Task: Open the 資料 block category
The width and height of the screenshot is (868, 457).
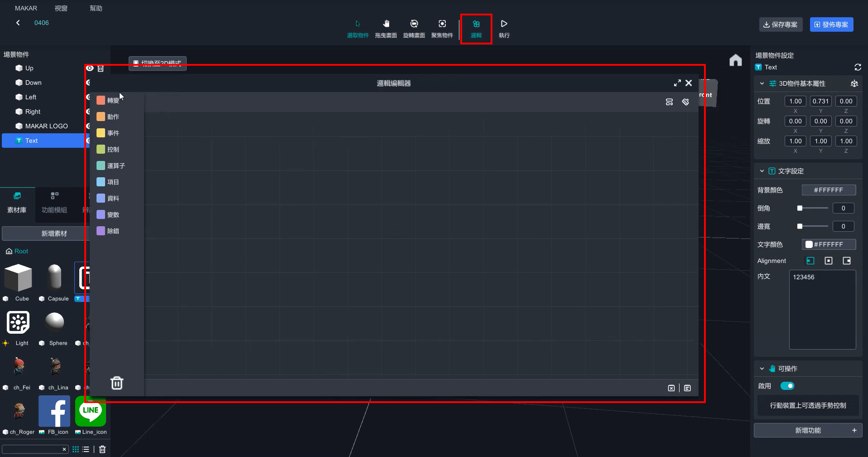Action: point(108,198)
